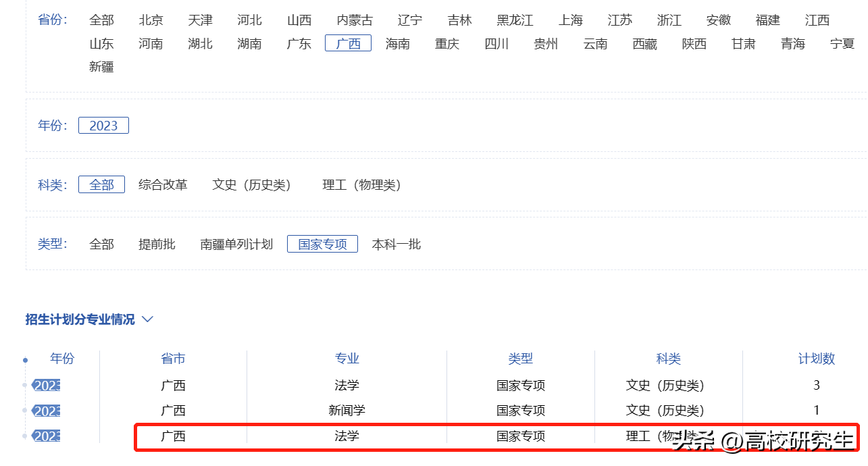Choose 文史（历史类） subject category

pos(251,185)
